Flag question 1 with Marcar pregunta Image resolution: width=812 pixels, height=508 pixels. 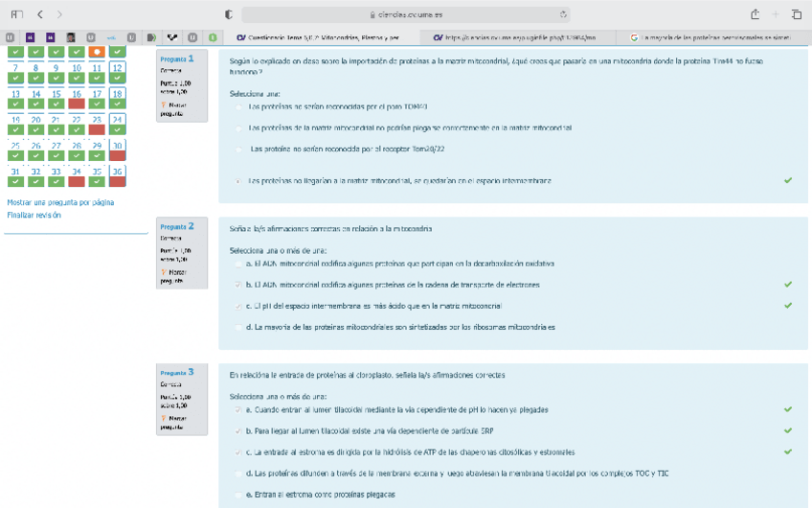tap(174, 104)
